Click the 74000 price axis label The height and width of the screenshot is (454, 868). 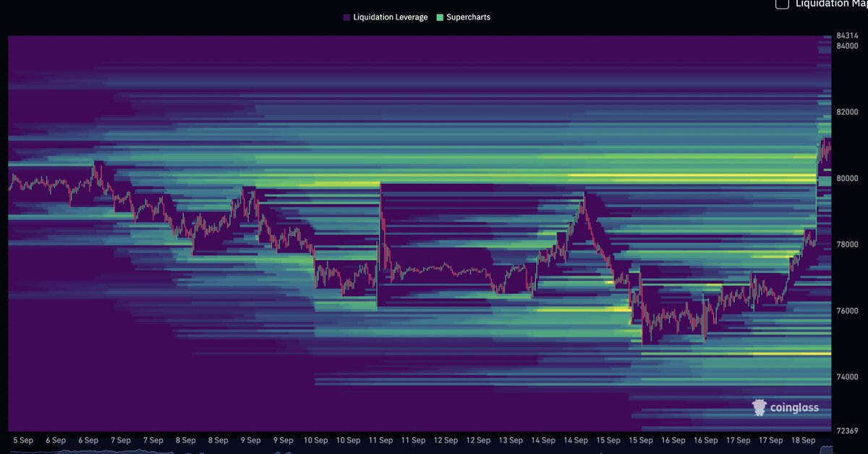point(847,377)
